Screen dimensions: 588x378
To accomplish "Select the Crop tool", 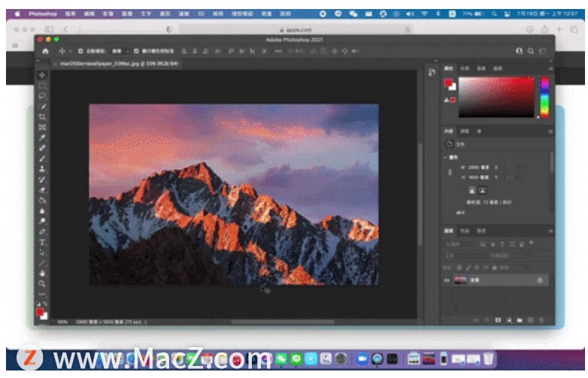I will pos(42,117).
